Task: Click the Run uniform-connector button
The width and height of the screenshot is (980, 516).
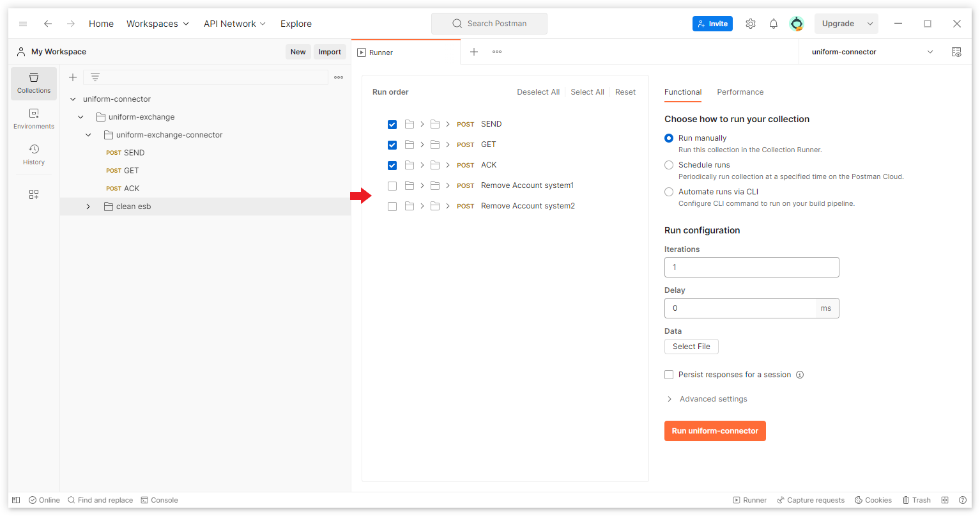Action: click(715, 431)
